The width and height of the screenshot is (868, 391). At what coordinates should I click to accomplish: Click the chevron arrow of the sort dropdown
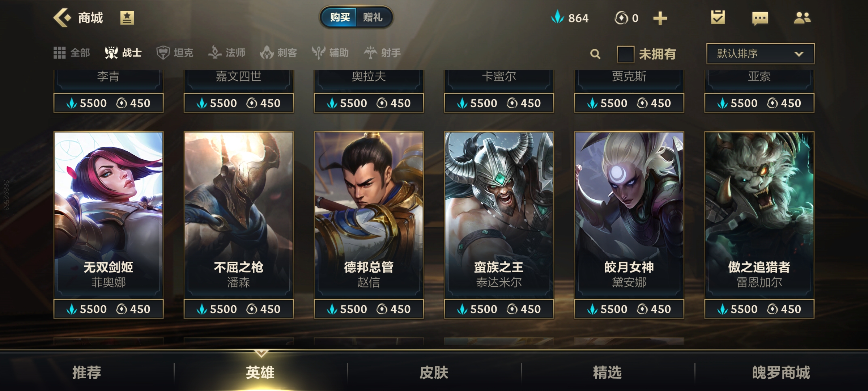click(799, 54)
